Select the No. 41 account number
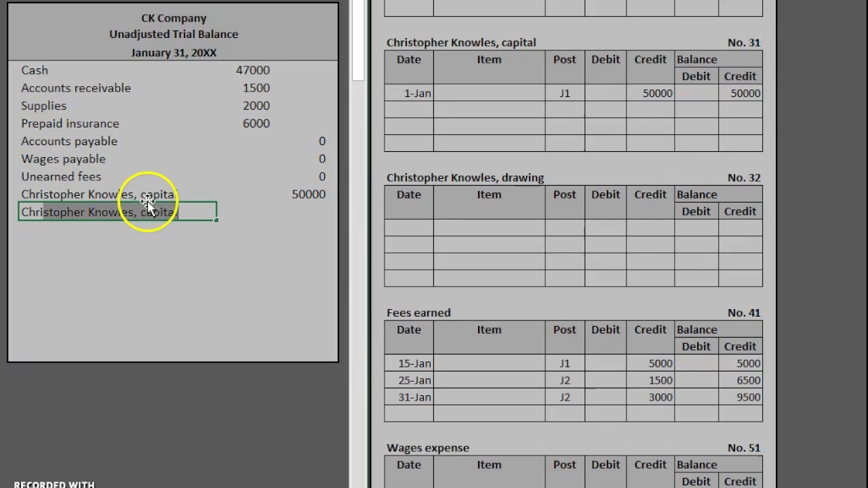This screenshot has width=868, height=488. coord(744,312)
